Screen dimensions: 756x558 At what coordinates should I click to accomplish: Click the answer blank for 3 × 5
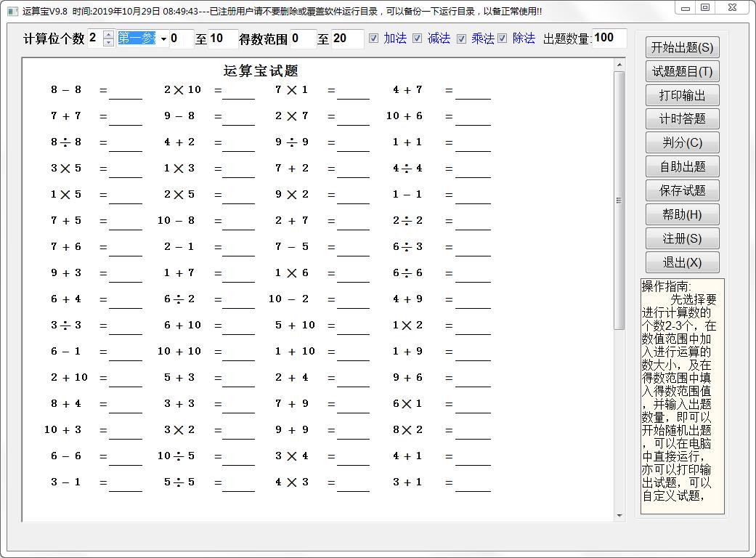tap(126, 171)
